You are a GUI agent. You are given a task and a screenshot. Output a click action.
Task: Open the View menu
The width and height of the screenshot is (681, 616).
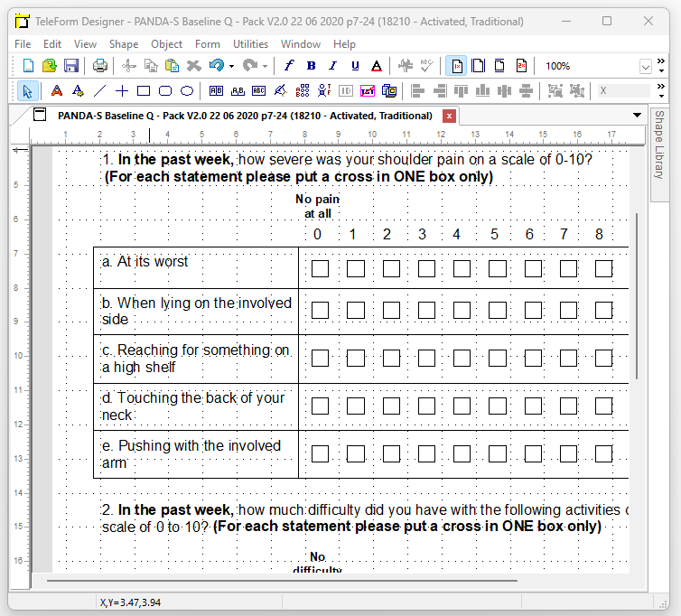[x=85, y=44]
